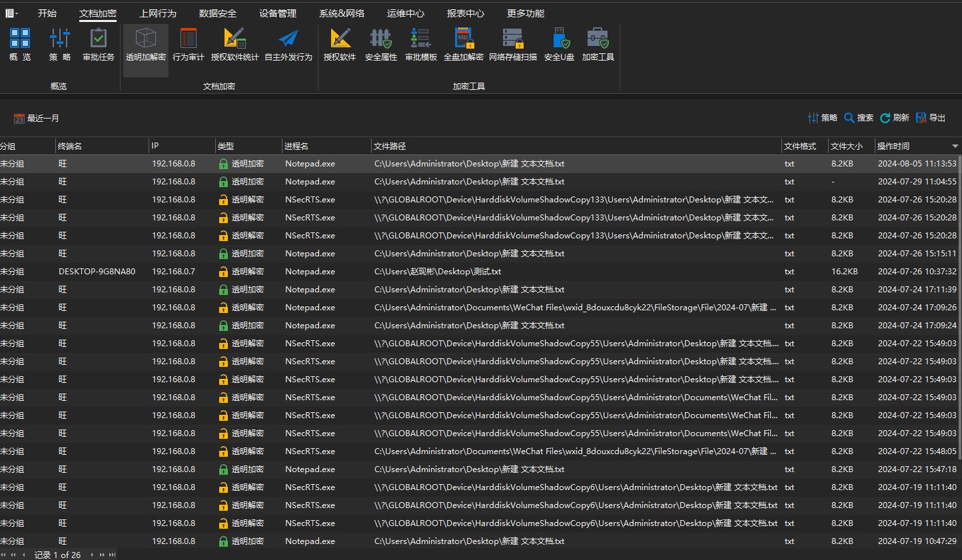This screenshot has width=962, height=560.
Task: Open 自主外发行为 paper plane icon
Action: click(288, 45)
